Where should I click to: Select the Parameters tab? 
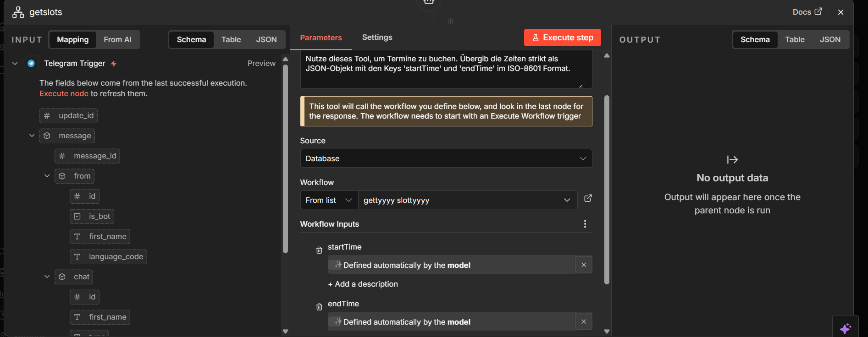[x=321, y=38]
